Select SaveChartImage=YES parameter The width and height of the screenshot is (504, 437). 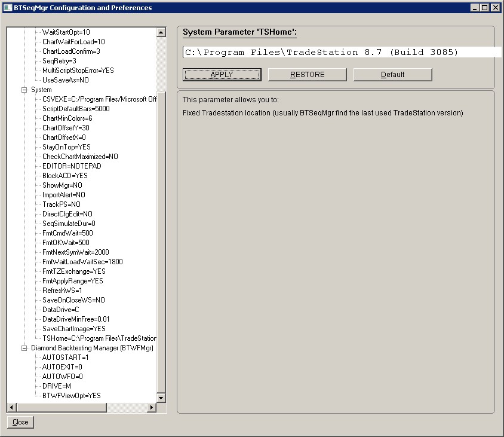point(74,329)
